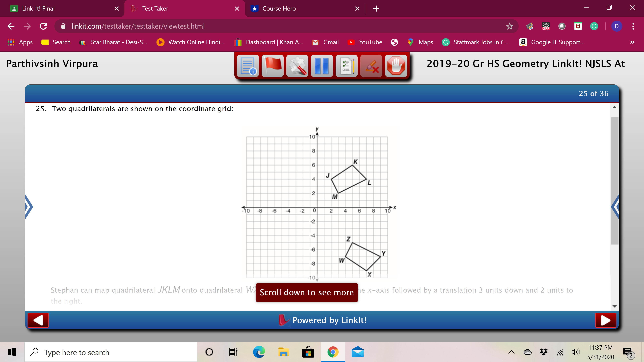Open the Grammarly extension icon

click(594, 26)
